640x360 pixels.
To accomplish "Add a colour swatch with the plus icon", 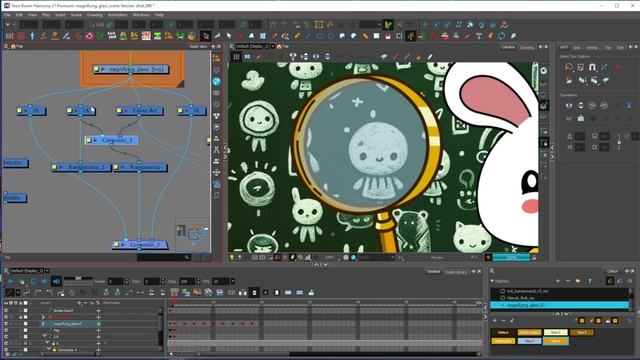I will 495,321.
